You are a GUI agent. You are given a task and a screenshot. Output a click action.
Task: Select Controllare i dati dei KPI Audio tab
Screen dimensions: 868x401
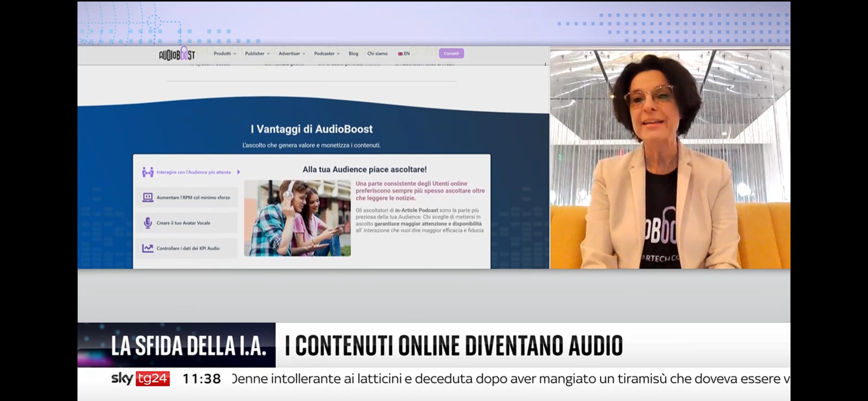[187, 248]
